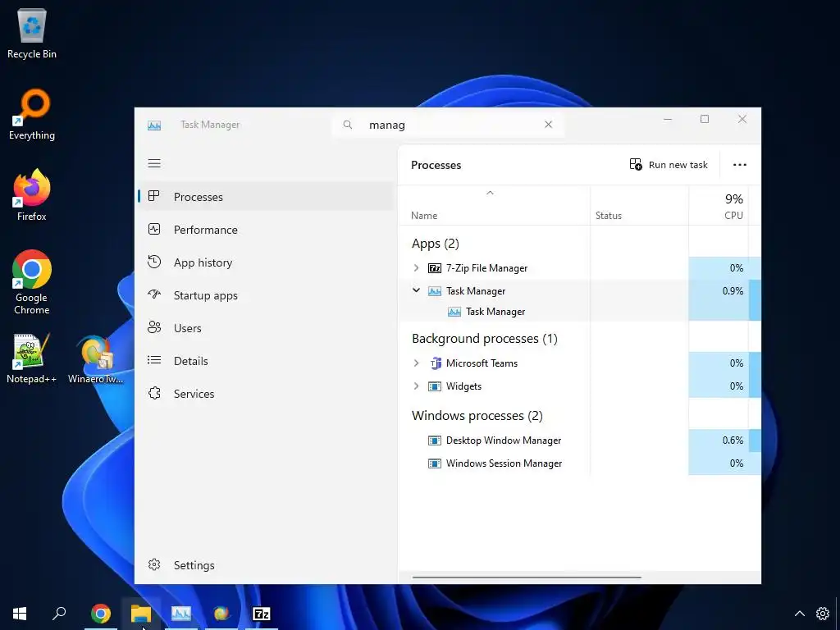
Task: Click the Windows processes (2) heading
Action: 477,416
